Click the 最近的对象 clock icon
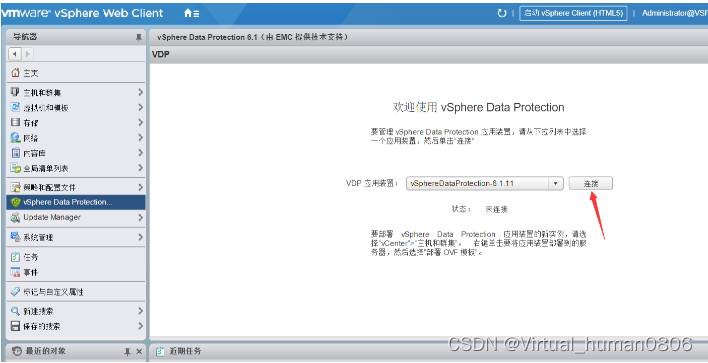Image resolution: width=708 pixels, height=363 pixels. coord(17,351)
